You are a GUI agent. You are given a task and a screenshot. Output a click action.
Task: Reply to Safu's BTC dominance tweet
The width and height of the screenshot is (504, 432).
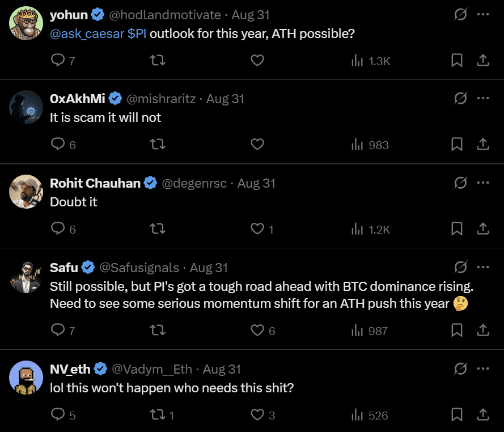[58, 330]
